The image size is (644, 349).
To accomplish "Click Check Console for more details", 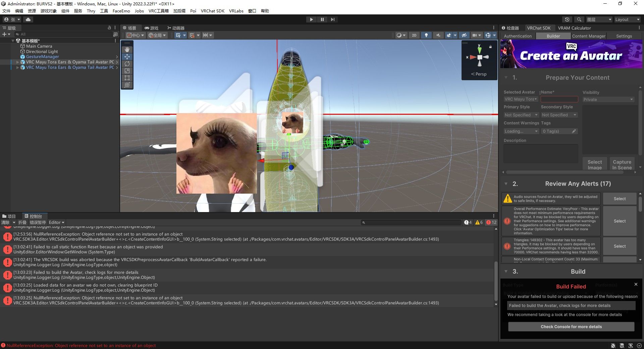I will coord(571,327).
